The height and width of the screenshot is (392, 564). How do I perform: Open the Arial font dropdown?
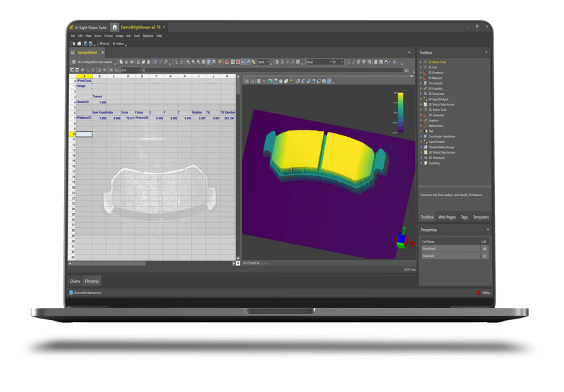(x=320, y=62)
